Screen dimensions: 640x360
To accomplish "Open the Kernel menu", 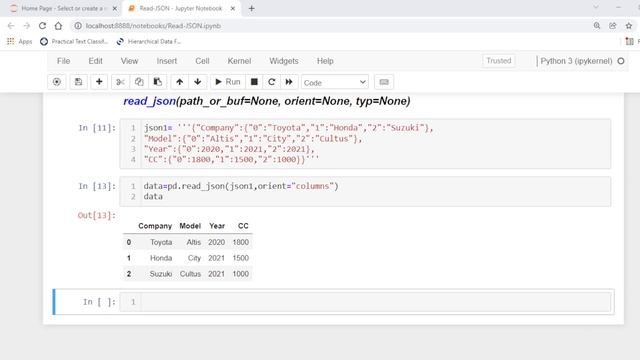I will click(x=239, y=61).
